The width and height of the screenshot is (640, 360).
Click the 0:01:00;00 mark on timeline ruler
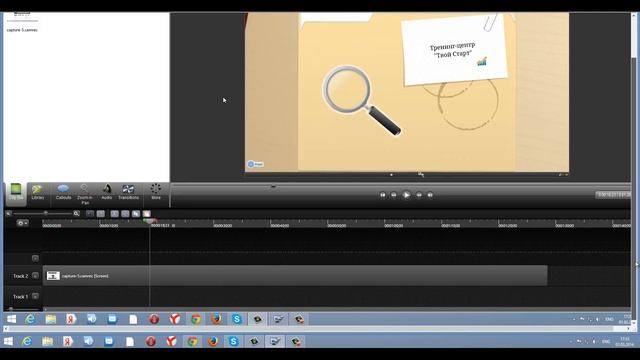393,225
